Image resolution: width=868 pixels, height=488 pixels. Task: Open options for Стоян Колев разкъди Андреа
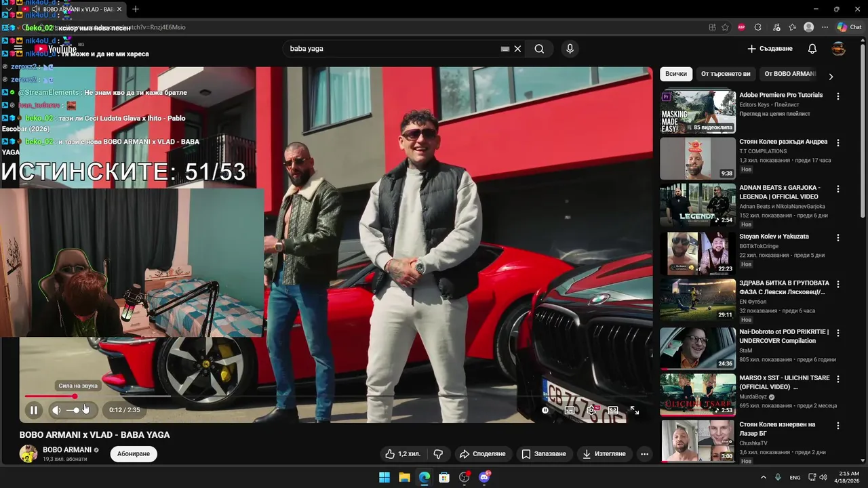pos(838,143)
